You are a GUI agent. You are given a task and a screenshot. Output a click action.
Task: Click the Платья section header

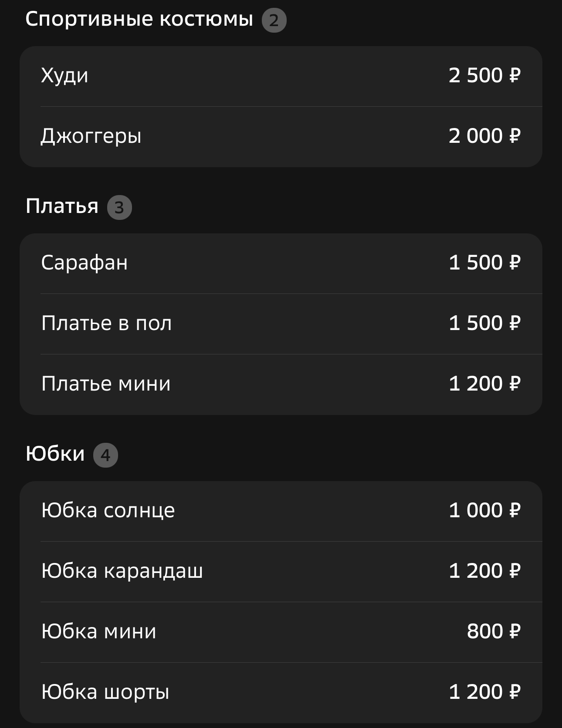[62, 206]
